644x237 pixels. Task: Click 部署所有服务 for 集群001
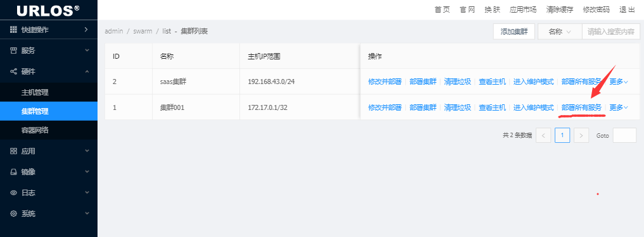coord(581,108)
